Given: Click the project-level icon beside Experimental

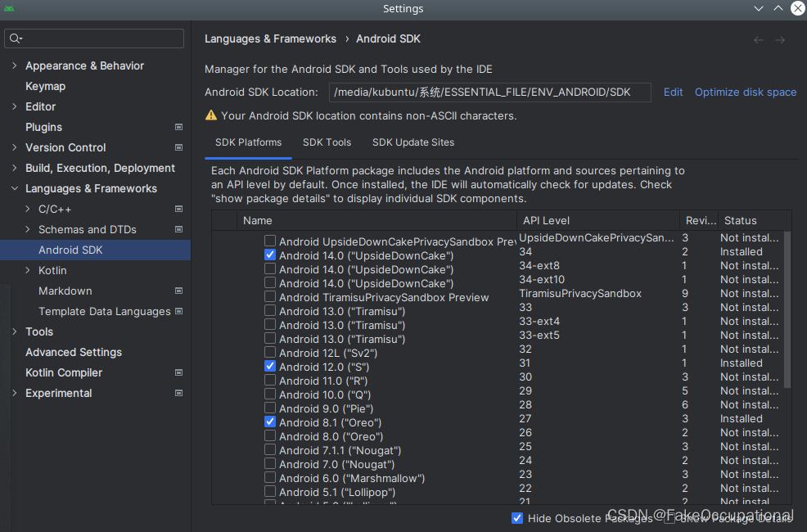Looking at the screenshot, I should (178, 393).
